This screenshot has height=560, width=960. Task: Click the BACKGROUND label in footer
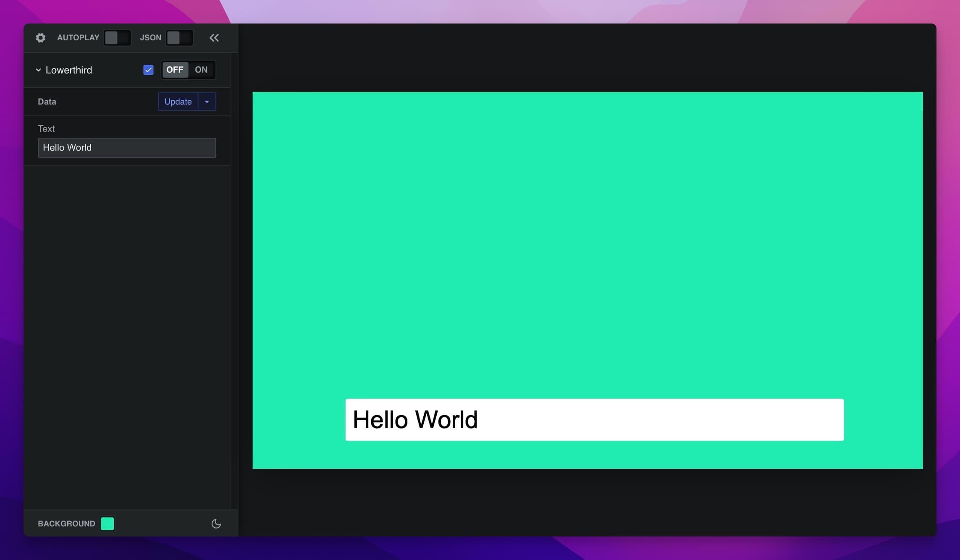pyautogui.click(x=66, y=523)
